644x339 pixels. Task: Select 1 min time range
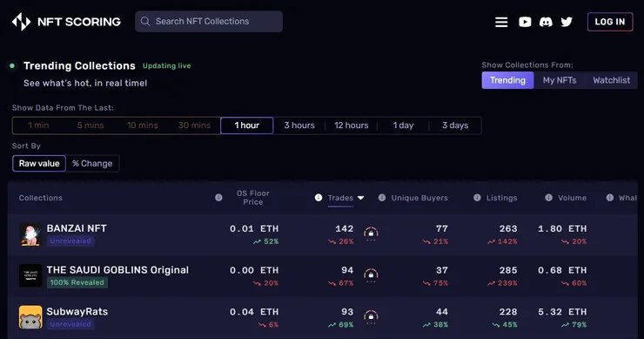tap(38, 125)
